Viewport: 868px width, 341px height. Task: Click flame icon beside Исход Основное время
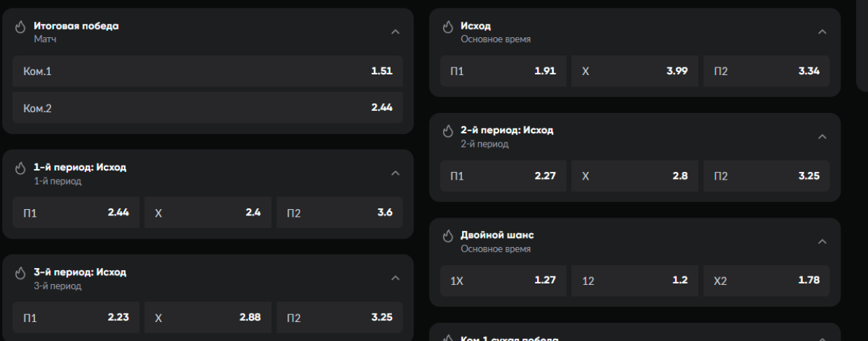tap(448, 27)
